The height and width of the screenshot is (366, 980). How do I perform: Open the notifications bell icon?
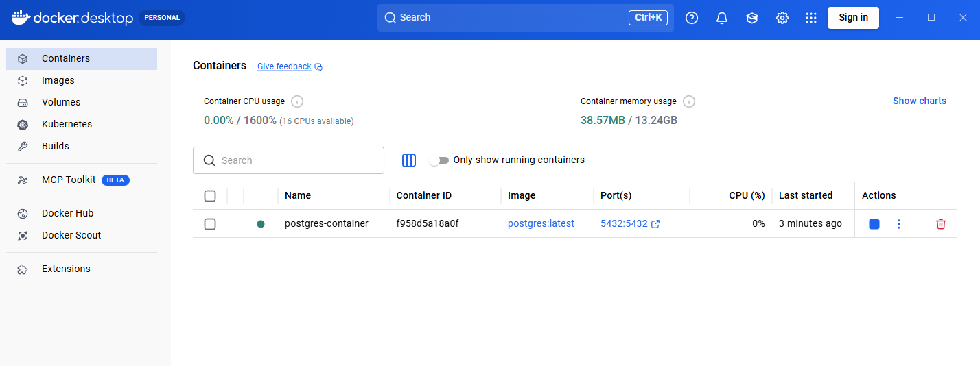(x=722, y=18)
